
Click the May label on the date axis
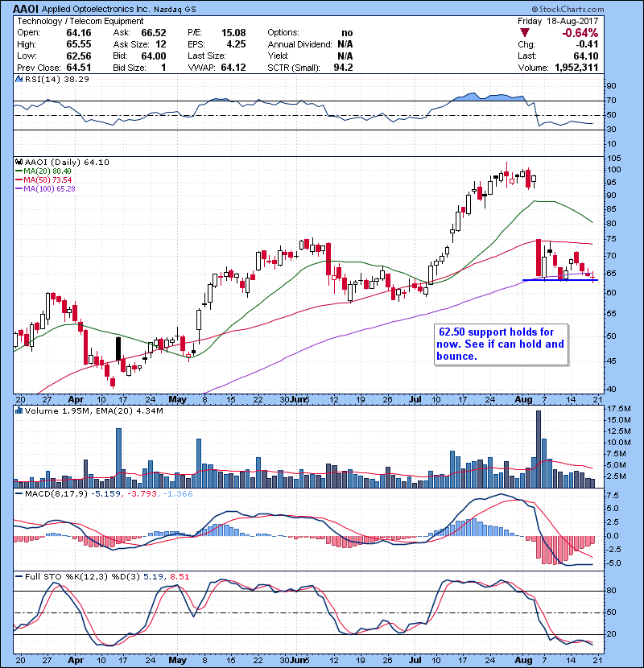coord(177,398)
